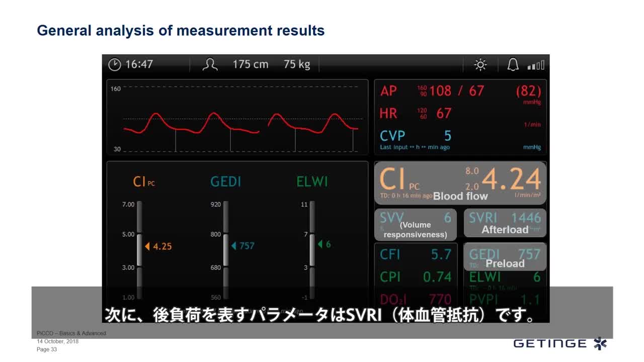Tap the brightness sun icon
Screen dimensions: 644x362
480,64
